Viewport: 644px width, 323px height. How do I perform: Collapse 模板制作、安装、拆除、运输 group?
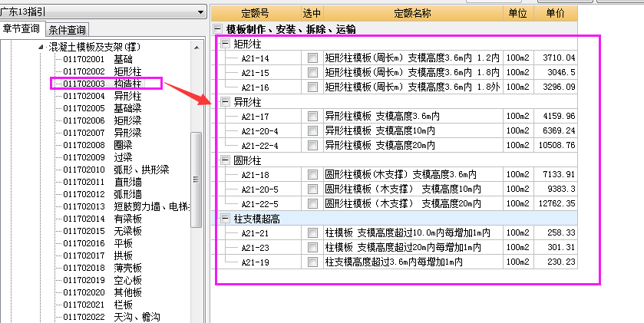coord(218,29)
